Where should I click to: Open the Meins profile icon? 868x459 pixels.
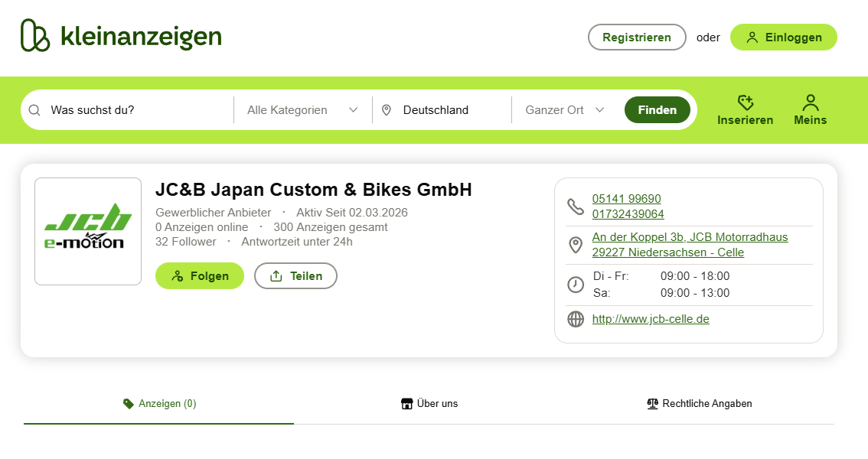click(810, 103)
